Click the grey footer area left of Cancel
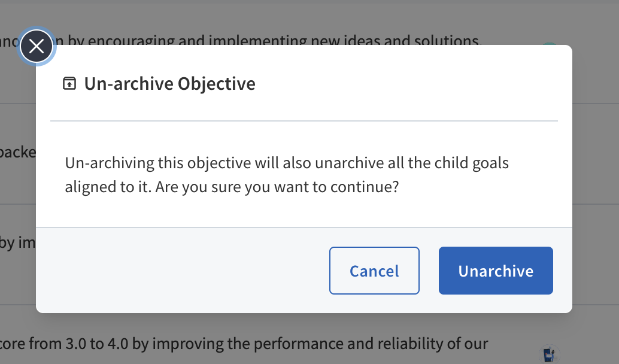The width and height of the screenshot is (619, 364). (180, 271)
